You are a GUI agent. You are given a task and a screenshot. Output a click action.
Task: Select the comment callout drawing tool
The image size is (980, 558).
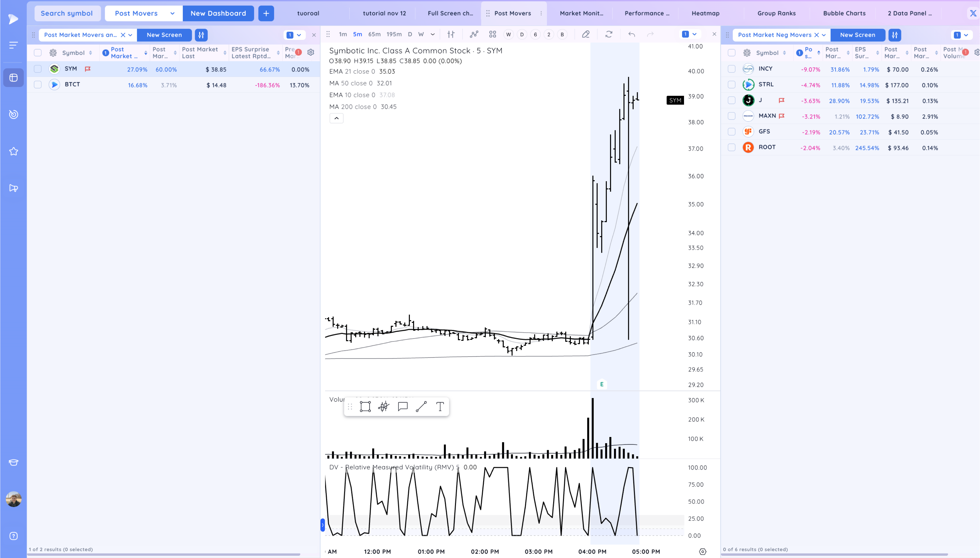click(x=403, y=407)
